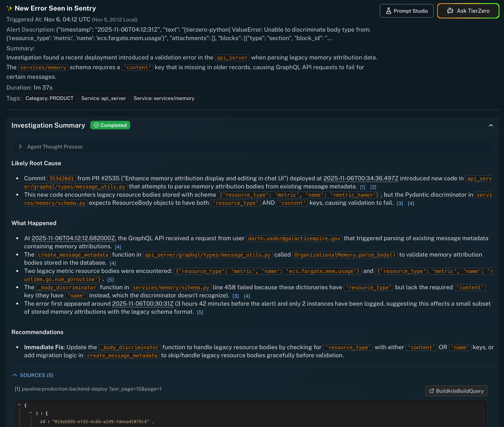Click the flask icon on Prompt Studio button

point(388,11)
